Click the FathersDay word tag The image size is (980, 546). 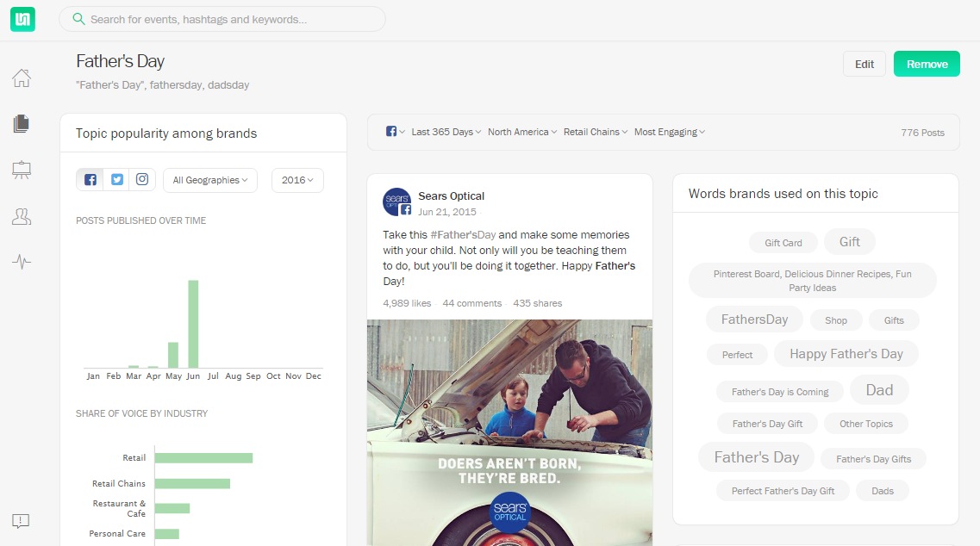click(x=754, y=320)
